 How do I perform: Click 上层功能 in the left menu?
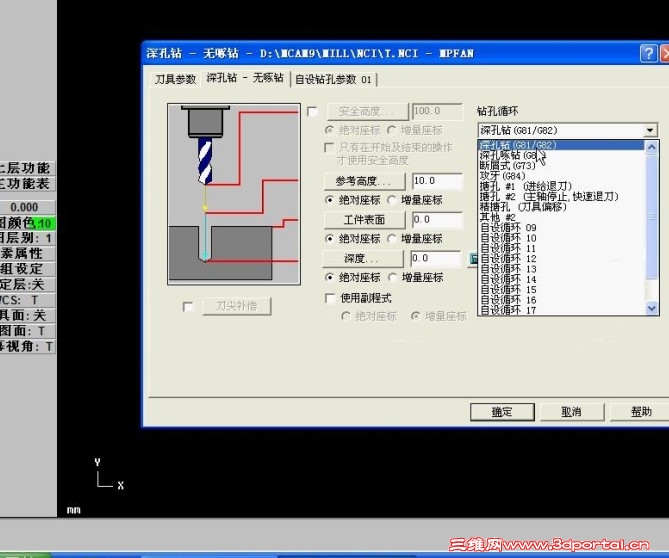27,168
